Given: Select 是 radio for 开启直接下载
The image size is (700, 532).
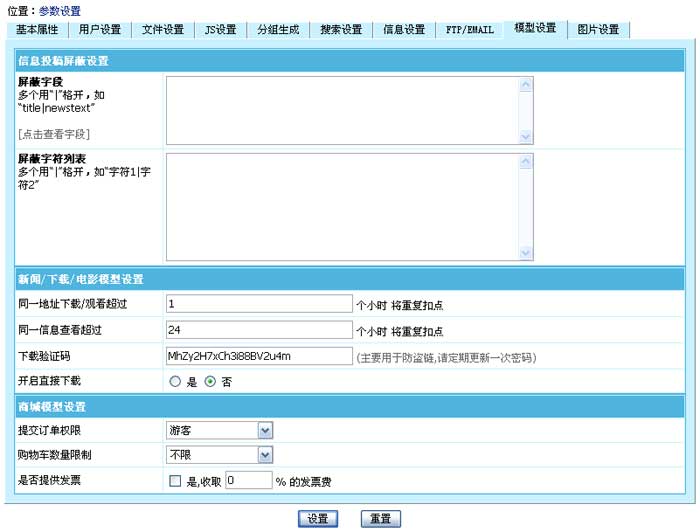Looking at the screenshot, I should 175,382.
